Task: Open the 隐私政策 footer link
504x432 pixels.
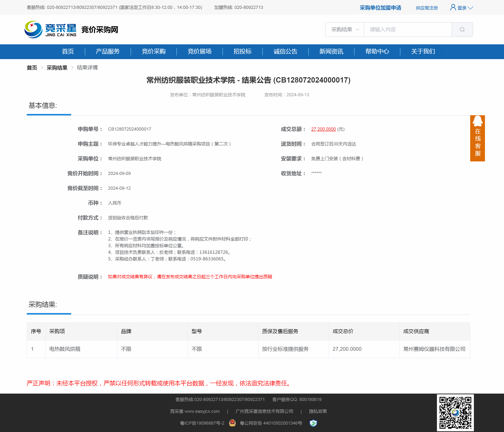Action: click(318, 411)
